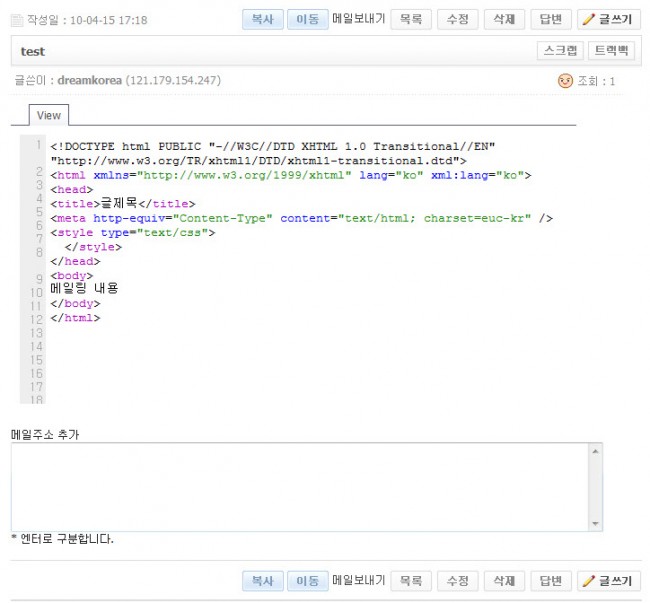Click the face emoticon next to 조회
The image size is (650, 603).
565,80
